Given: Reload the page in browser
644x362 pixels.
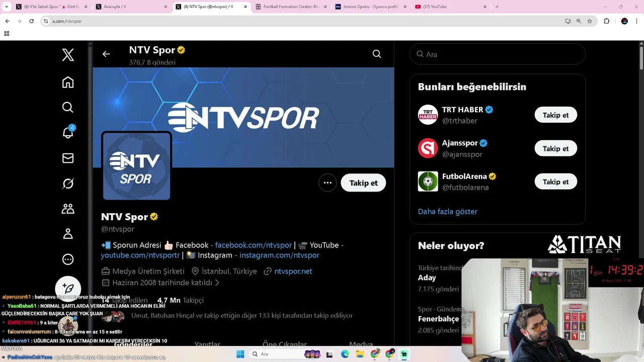Looking at the screenshot, I should coord(31,21).
